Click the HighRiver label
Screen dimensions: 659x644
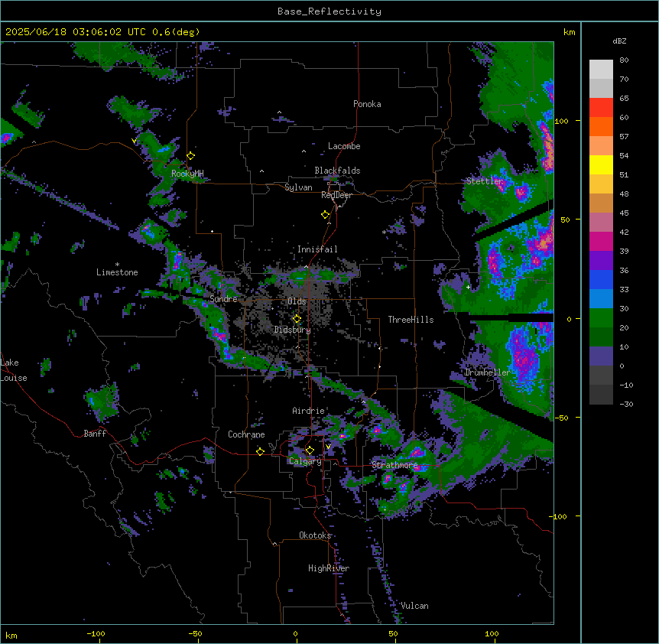[329, 568]
